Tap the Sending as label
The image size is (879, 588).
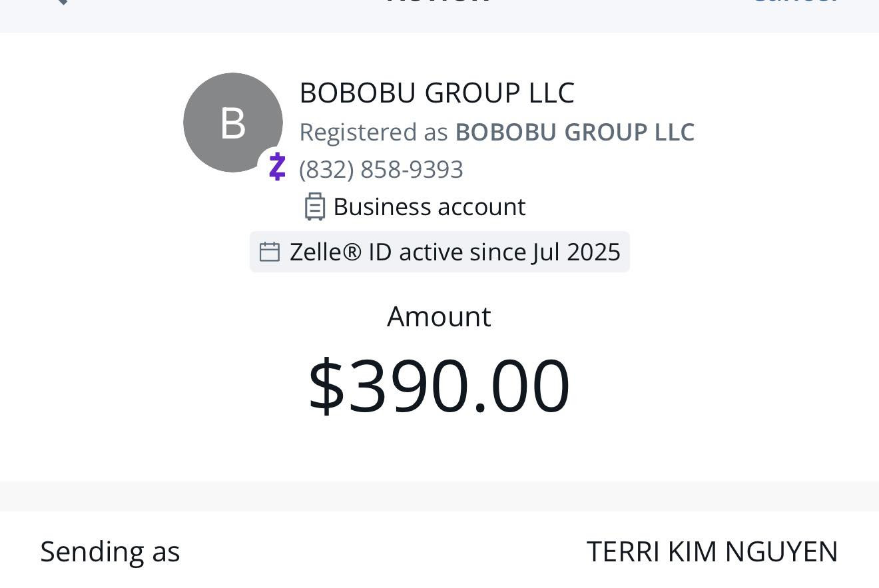point(110,551)
